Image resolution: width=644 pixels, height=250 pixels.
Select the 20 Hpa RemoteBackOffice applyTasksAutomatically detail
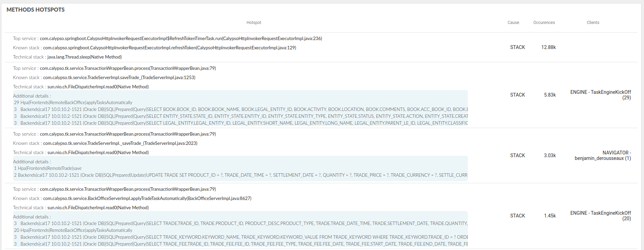[73, 230]
